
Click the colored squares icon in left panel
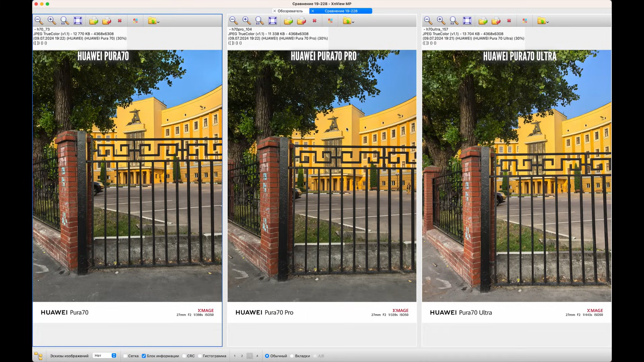tap(136, 21)
